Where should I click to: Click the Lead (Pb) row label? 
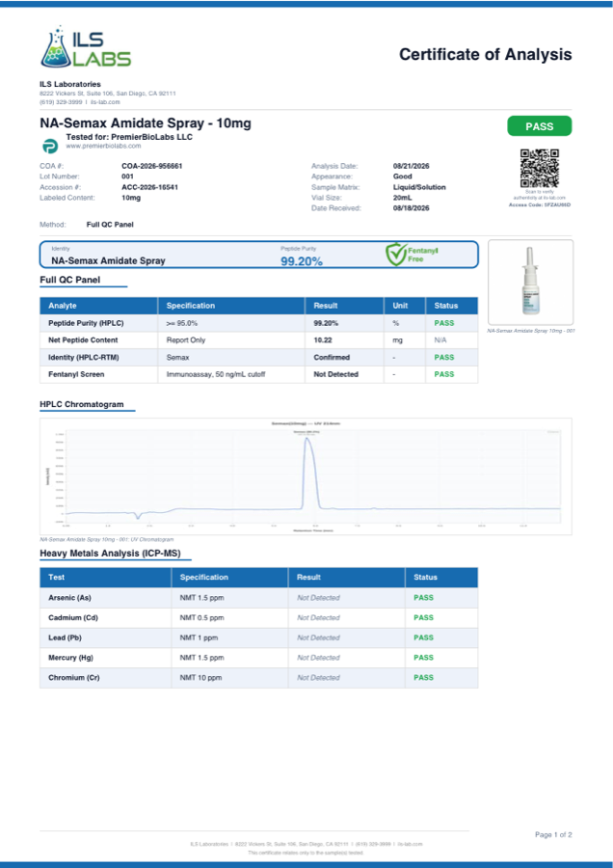65,637
